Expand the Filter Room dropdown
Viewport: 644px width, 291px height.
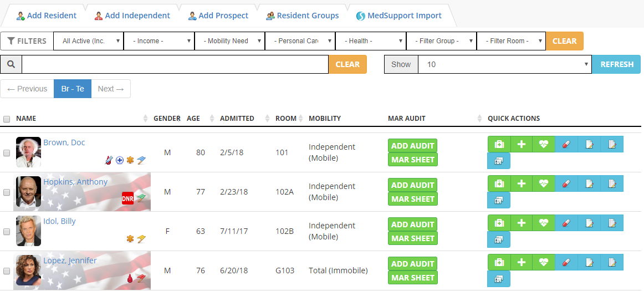[511, 41]
